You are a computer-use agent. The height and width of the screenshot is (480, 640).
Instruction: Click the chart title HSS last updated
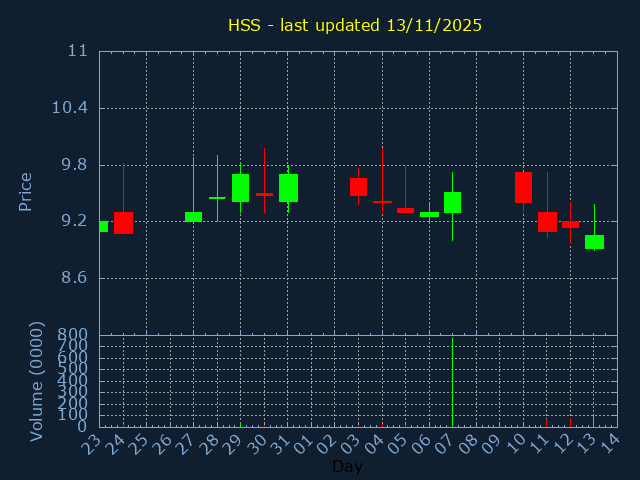coord(354,25)
